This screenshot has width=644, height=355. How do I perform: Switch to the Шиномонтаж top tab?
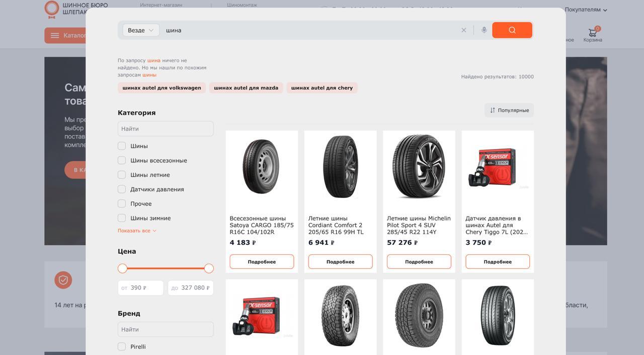coord(242,5)
